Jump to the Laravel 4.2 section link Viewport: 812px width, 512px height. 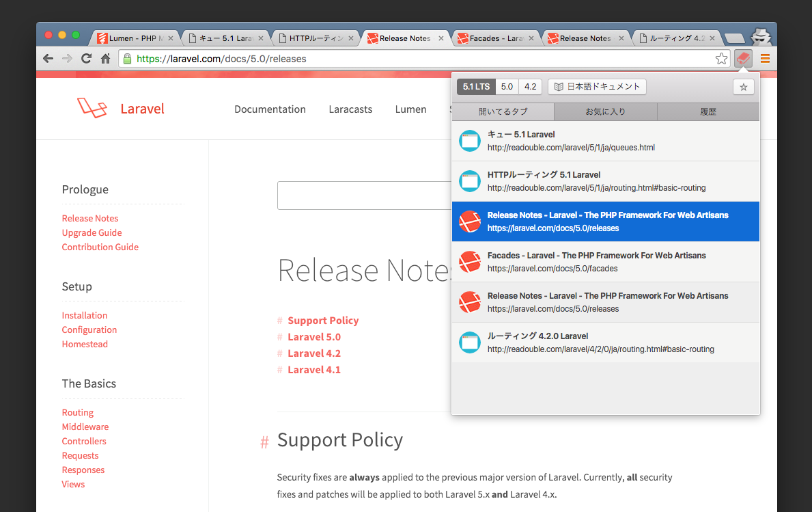[x=314, y=353]
